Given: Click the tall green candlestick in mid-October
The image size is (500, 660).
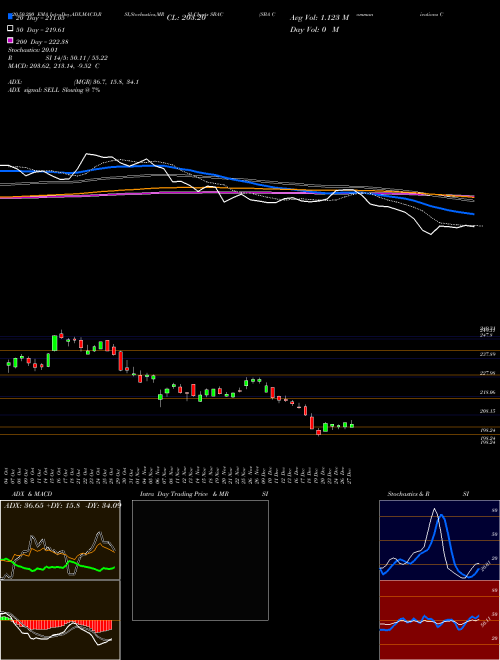Looking at the screenshot, I should point(54,343).
